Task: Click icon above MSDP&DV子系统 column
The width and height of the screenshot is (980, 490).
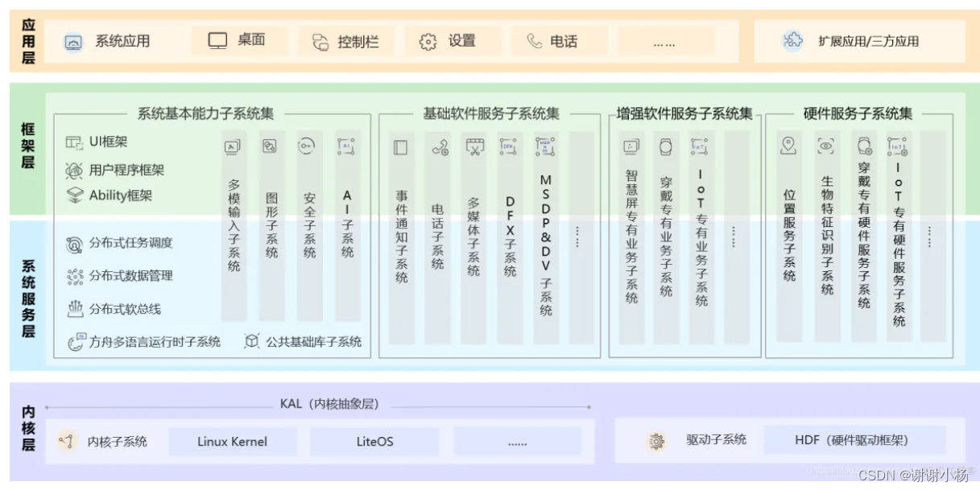Action: click(x=545, y=146)
